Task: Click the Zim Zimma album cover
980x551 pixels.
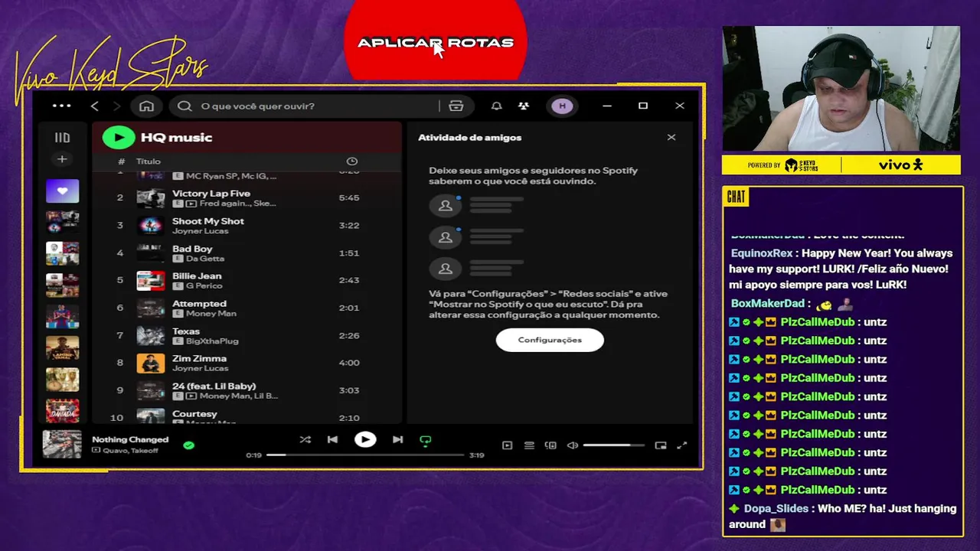Action: pyautogui.click(x=151, y=363)
